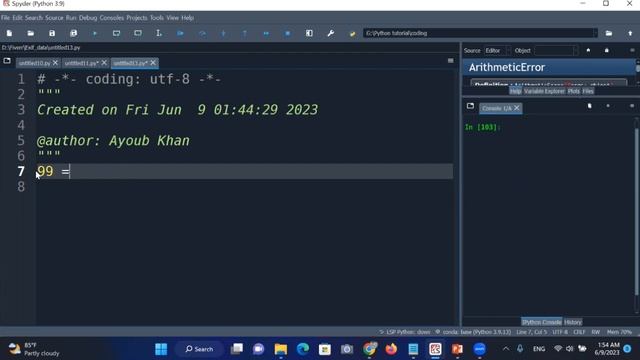
Task: Close the untitled11.py tab
Action: point(104,63)
